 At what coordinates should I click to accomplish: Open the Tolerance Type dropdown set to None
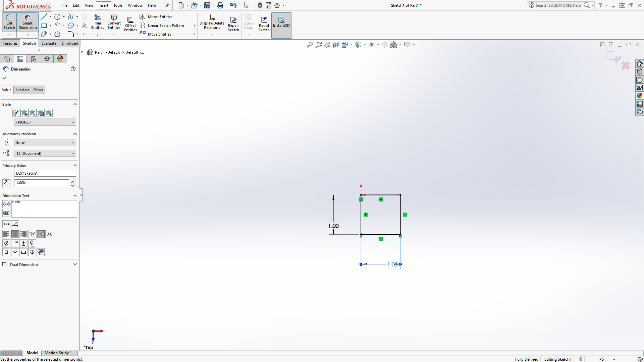click(x=45, y=143)
